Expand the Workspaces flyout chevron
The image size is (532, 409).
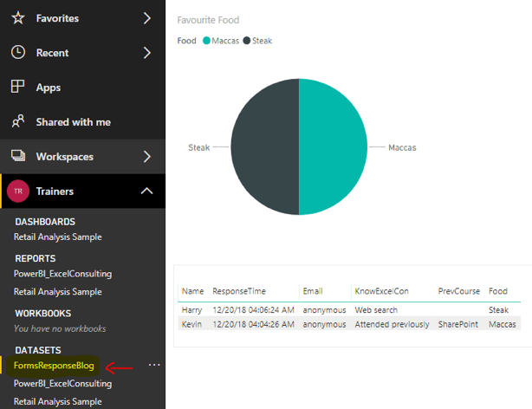click(147, 157)
